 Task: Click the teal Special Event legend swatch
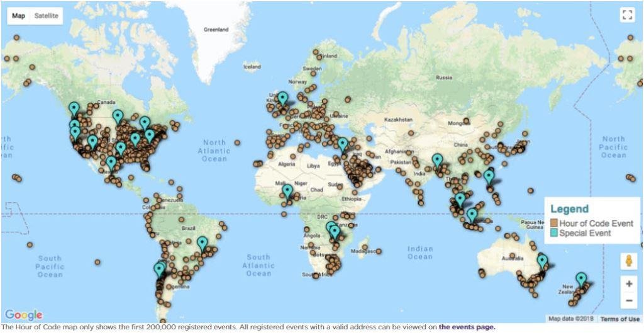(553, 233)
